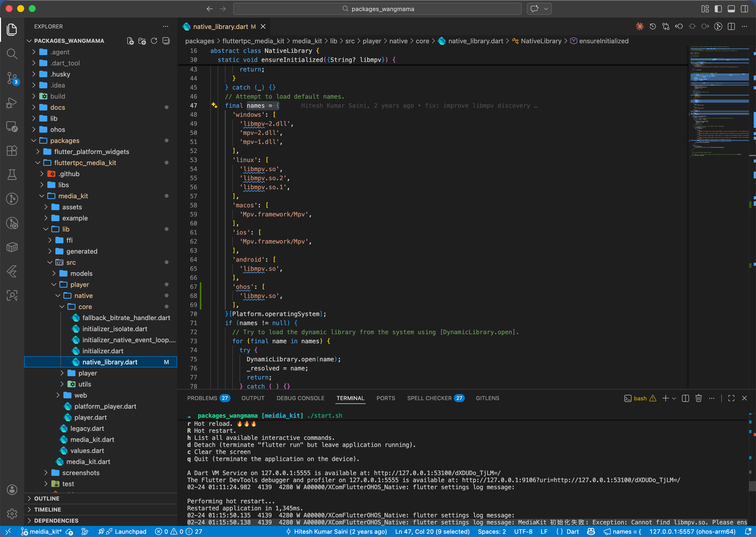Toggle the primary side bar visibility
Screen dimensions: 756x537
pyautogui.click(x=718, y=9)
